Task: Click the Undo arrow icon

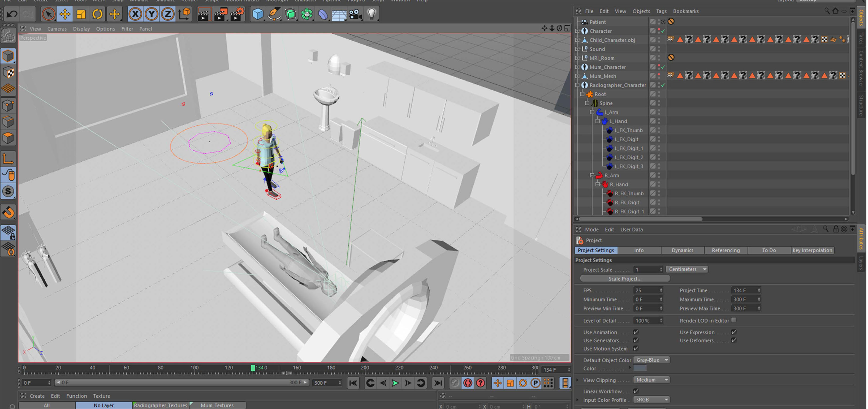Action: coord(12,14)
